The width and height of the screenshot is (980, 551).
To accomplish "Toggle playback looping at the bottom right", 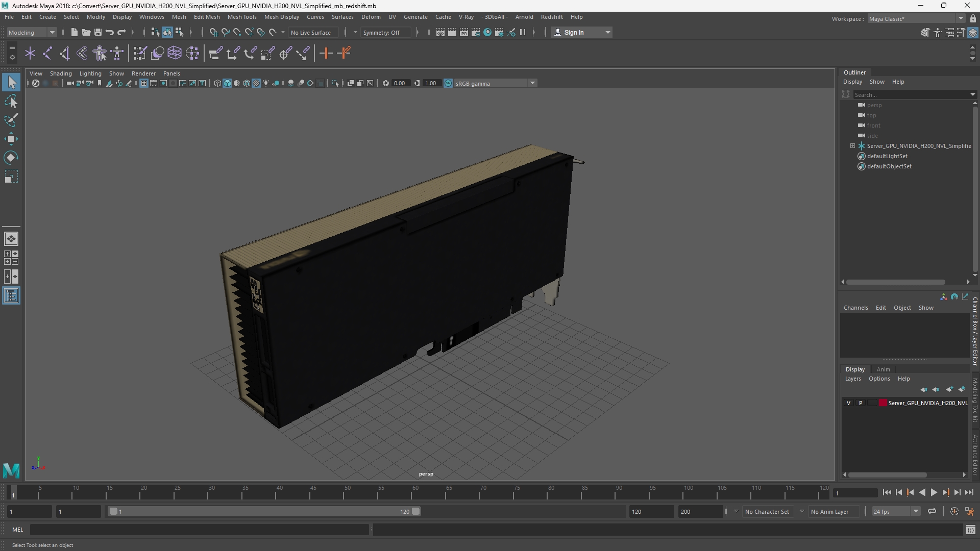I will click(932, 511).
